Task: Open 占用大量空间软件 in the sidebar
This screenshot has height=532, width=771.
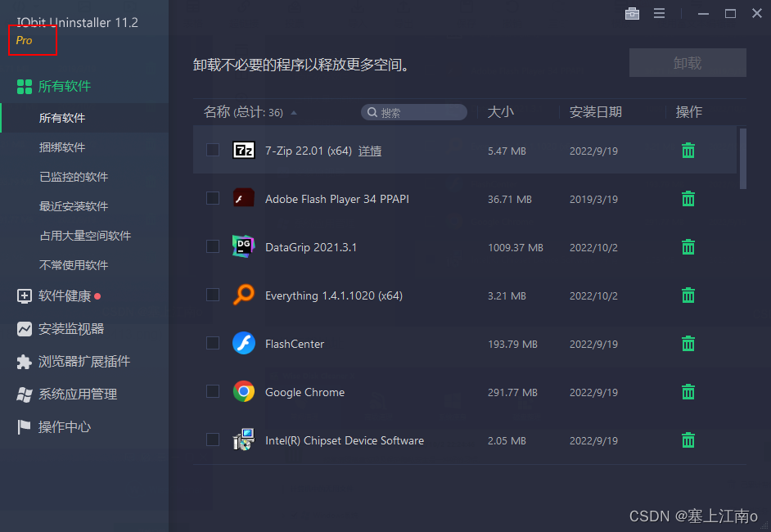Action: point(84,236)
